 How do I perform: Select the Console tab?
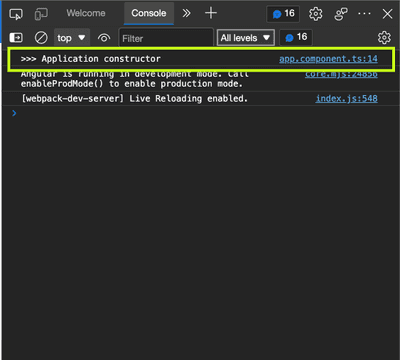click(149, 13)
